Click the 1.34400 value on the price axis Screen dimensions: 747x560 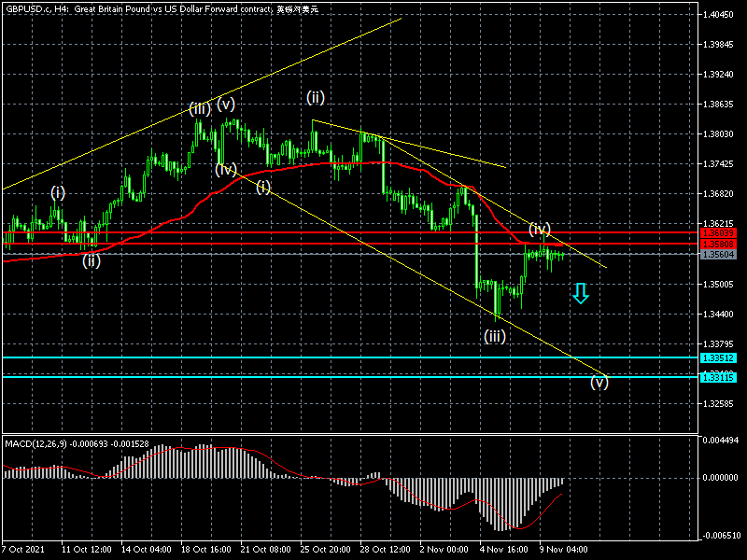point(718,315)
